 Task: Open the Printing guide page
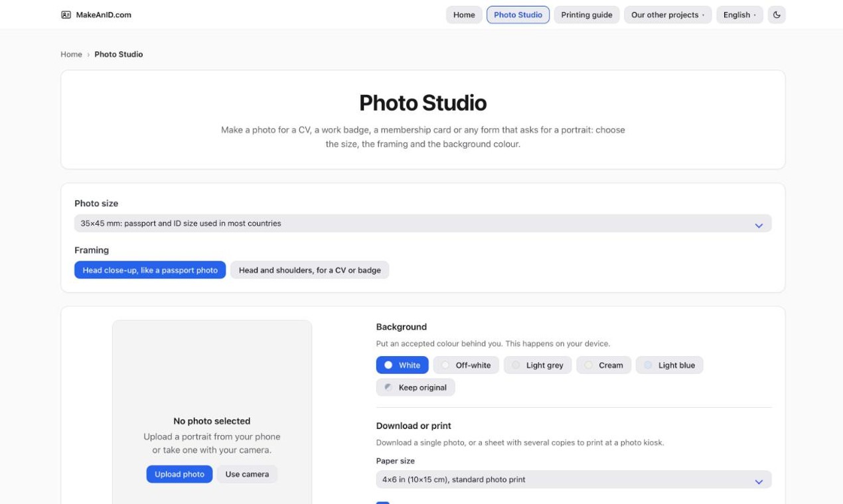click(587, 15)
